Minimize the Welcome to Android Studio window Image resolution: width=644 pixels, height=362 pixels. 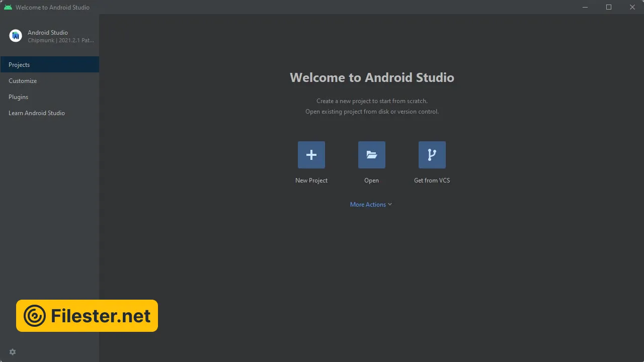(585, 7)
